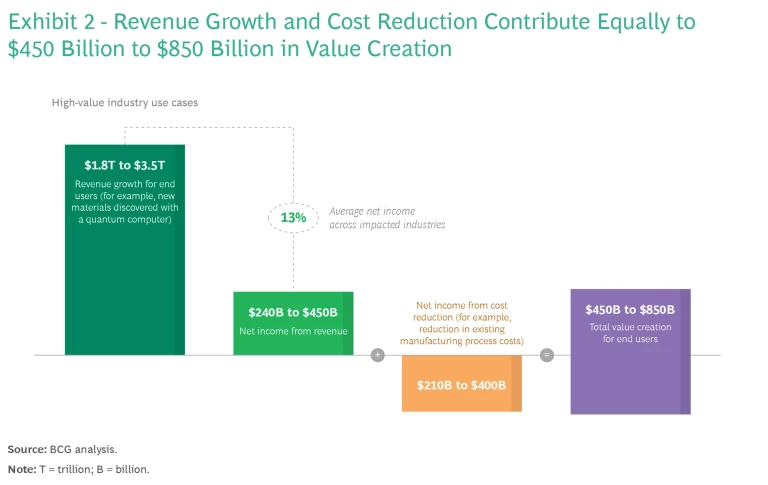
Task: Click the title line ending 'in Value Creation'
Action: click(230, 48)
